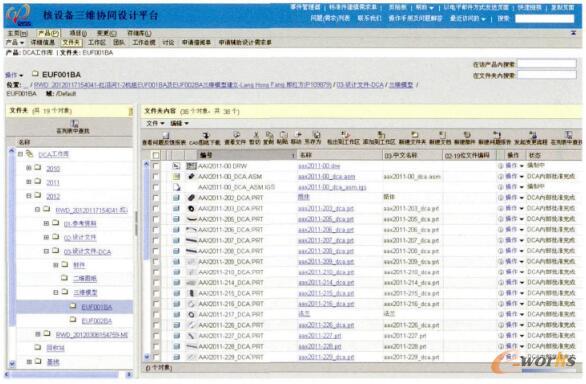586x384 pixels.
Task: Open the 二维图纸 folder link in tree
Action: point(85,279)
